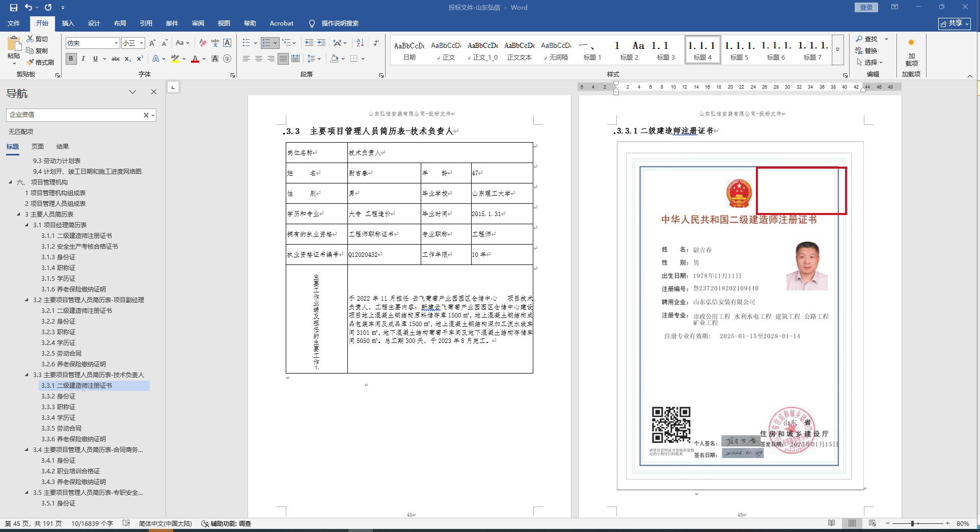
Task: Click 辅助功能: 调查 in status bar
Action: point(226,524)
